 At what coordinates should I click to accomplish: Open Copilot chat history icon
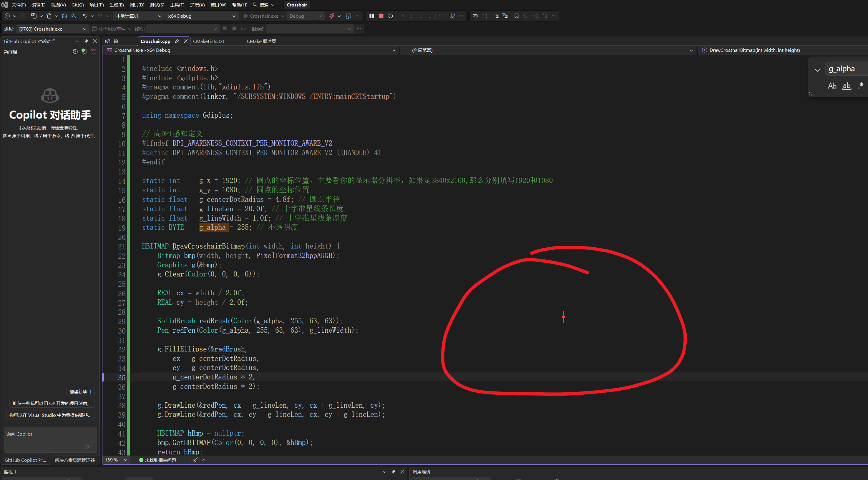point(75,51)
